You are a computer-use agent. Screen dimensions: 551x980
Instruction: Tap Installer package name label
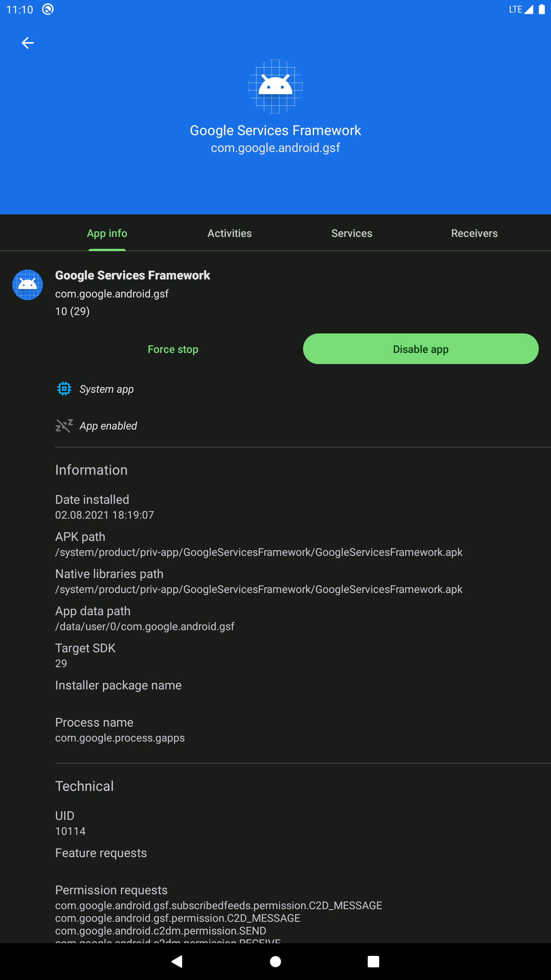118,685
